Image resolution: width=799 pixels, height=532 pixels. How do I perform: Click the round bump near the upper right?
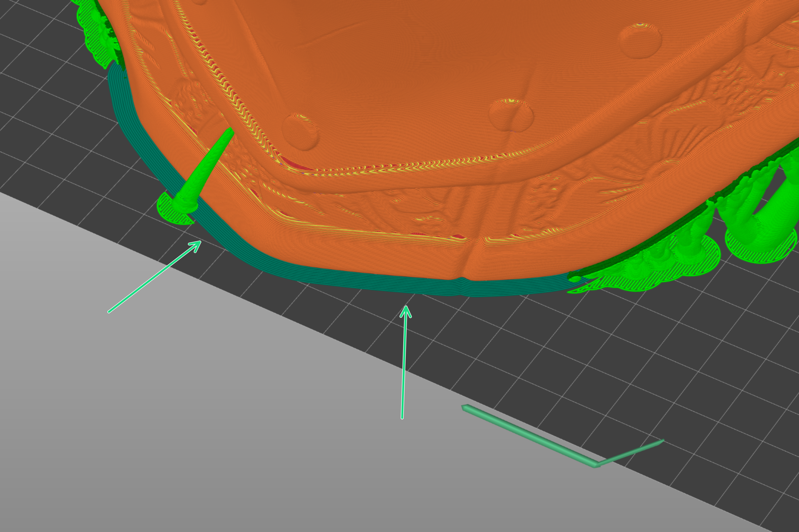pos(640,41)
